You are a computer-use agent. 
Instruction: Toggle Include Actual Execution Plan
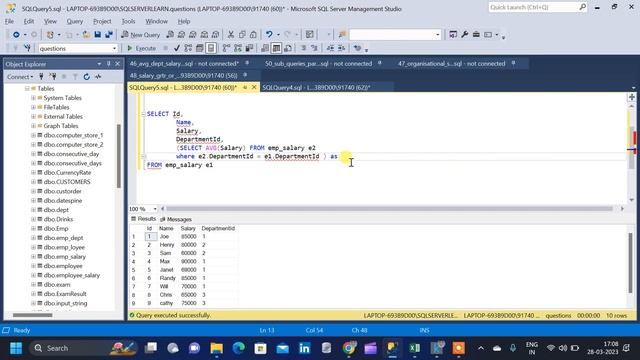(x=226, y=48)
